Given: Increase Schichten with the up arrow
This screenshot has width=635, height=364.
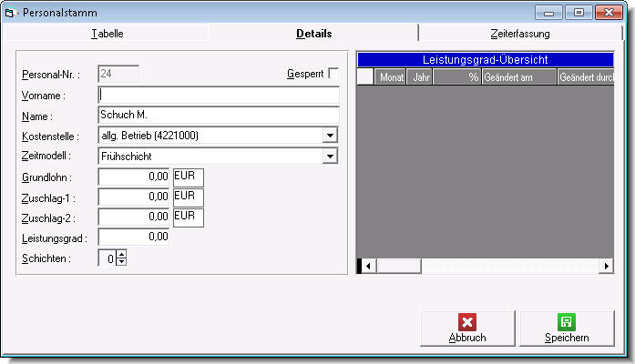Looking at the screenshot, I should click(x=122, y=254).
